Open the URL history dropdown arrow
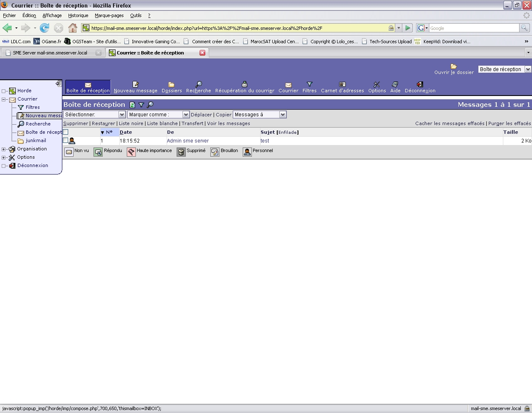Viewport: 532px width, 413px height. pos(399,28)
